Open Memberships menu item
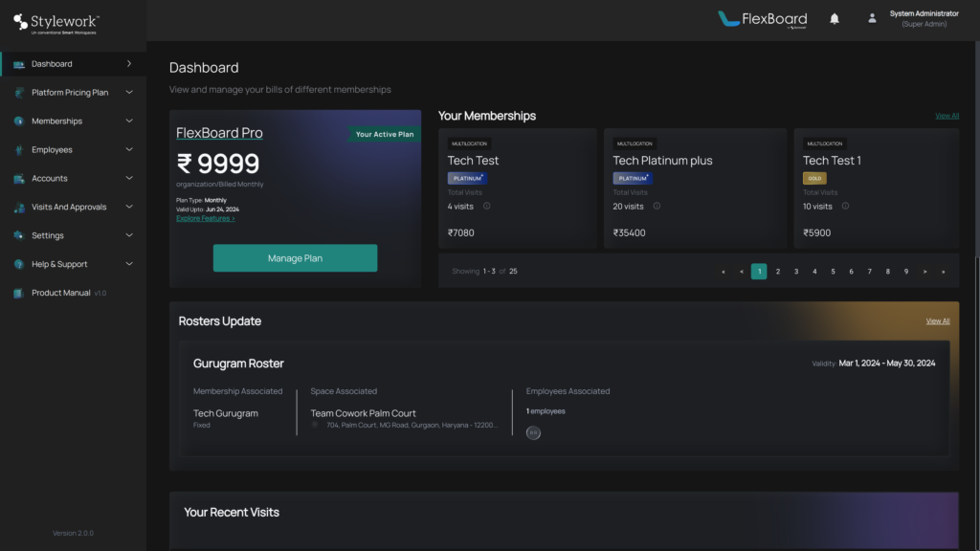This screenshot has height=551, width=980. coord(73,121)
